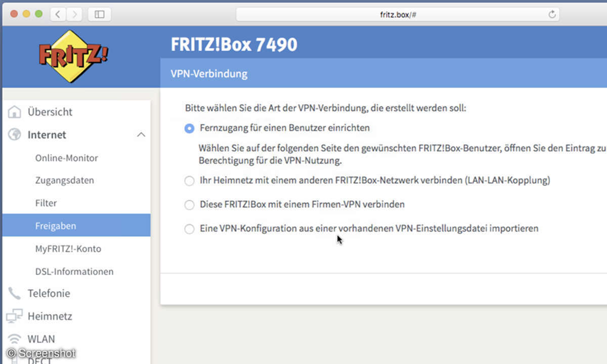Go back with Safari back arrow
This screenshot has width=607, height=364.
(x=58, y=15)
